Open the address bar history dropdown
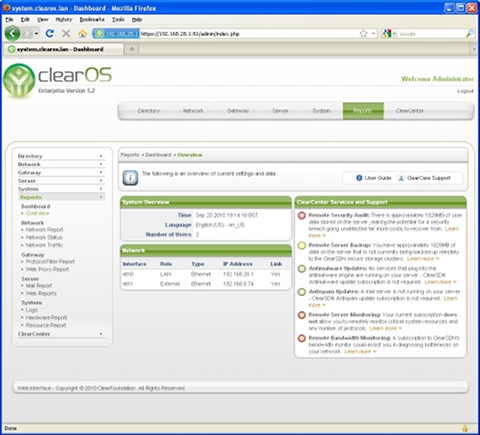The height and width of the screenshot is (435, 480). click(374, 33)
